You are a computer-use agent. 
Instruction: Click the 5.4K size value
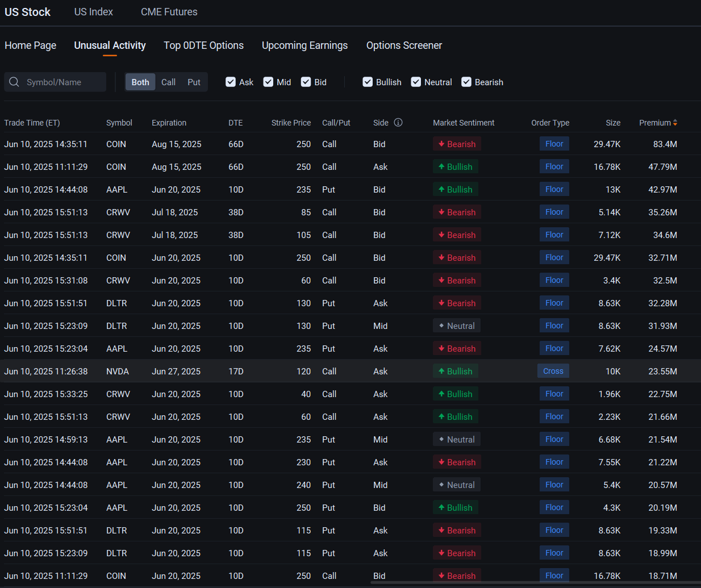612,485
